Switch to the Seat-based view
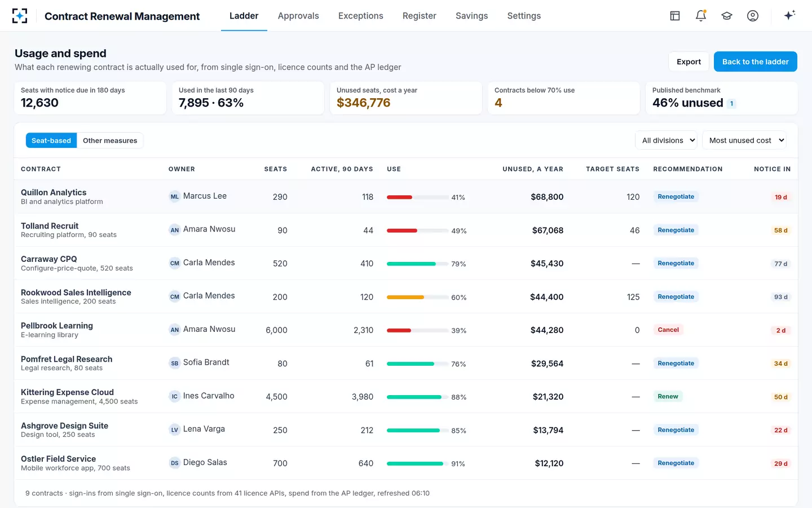This screenshot has height=508, width=812. click(x=51, y=141)
